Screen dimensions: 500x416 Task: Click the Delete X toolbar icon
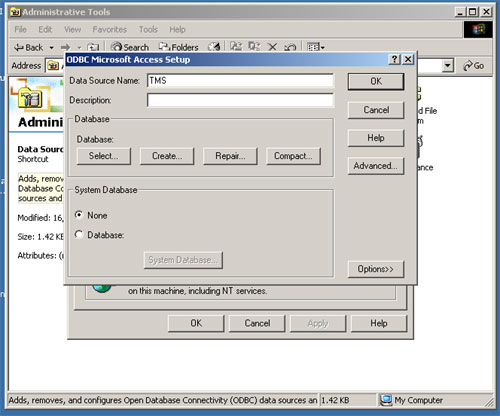tap(272, 47)
